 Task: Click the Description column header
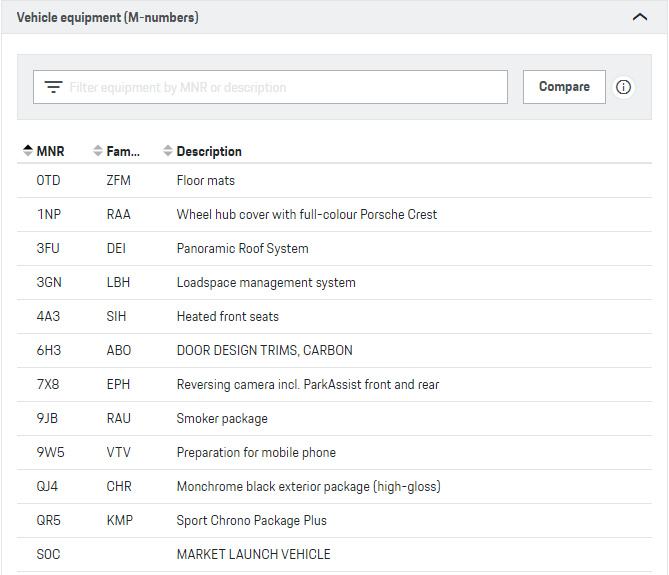pyautogui.click(x=209, y=151)
